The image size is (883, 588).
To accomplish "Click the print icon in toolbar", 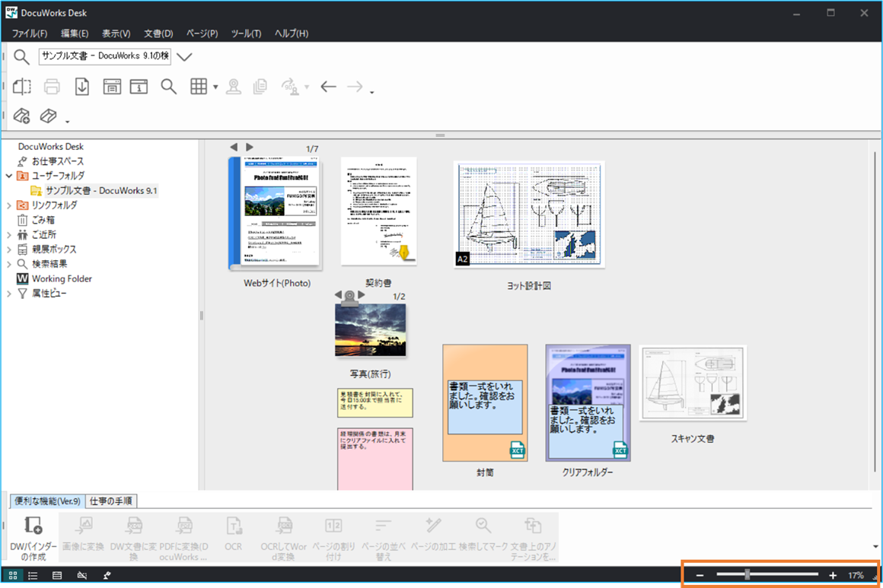I will coord(52,87).
